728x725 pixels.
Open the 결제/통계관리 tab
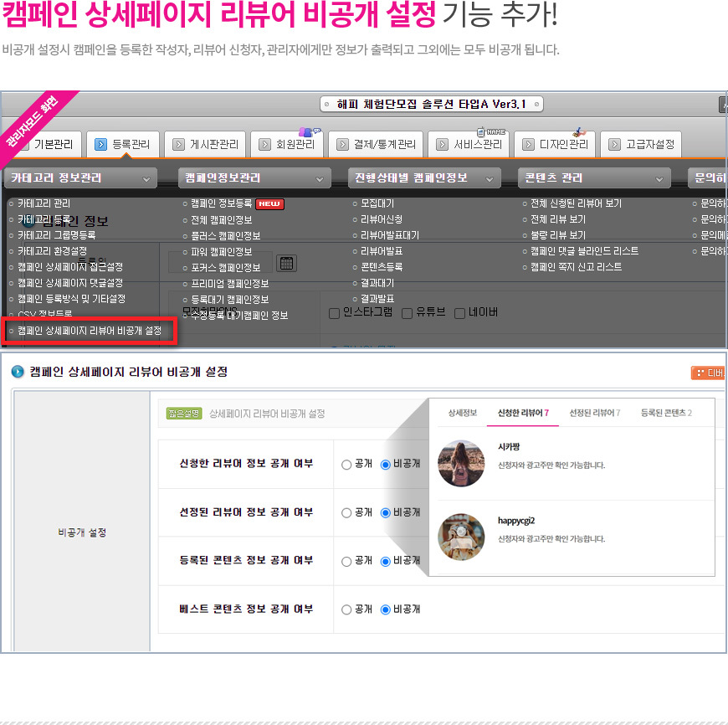375,145
